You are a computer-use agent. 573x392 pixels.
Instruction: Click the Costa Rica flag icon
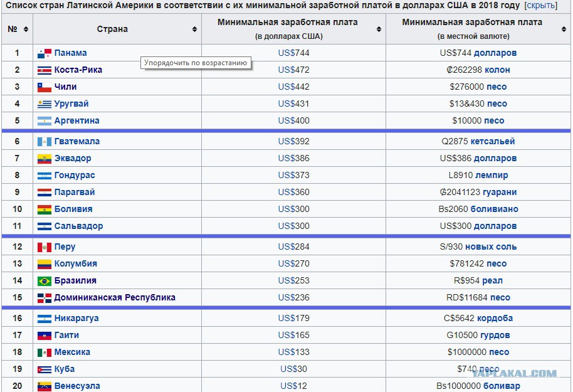[45, 70]
